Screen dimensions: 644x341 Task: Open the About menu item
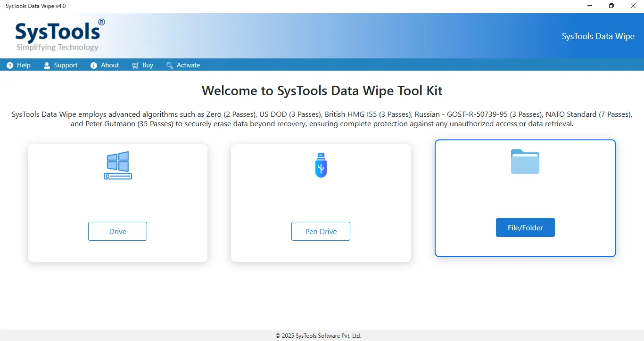105,65
